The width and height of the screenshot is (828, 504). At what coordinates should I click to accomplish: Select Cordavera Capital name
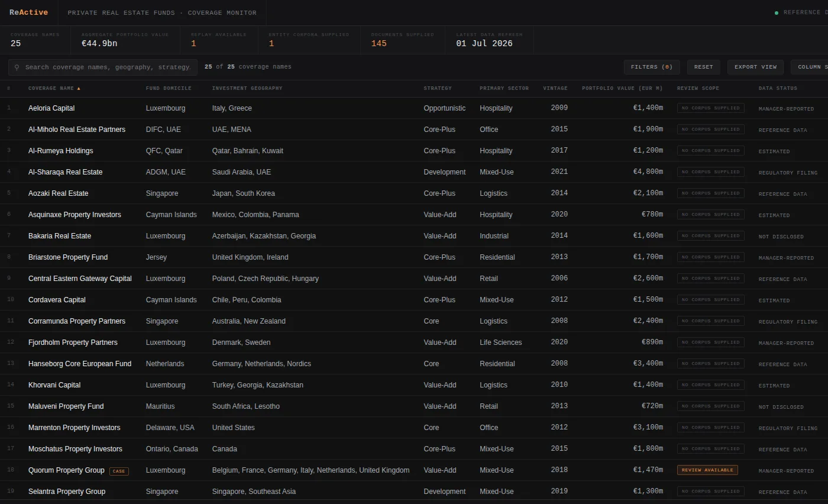[57, 300]
